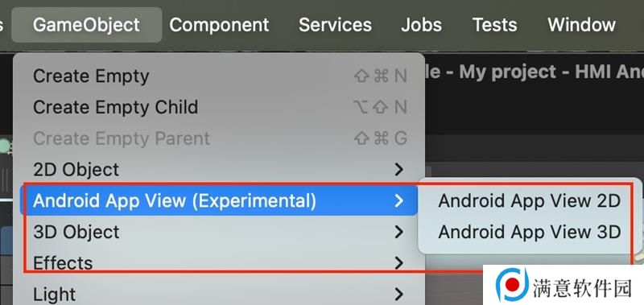
Task: Open the GameObject menu
Action: (87, 25)
